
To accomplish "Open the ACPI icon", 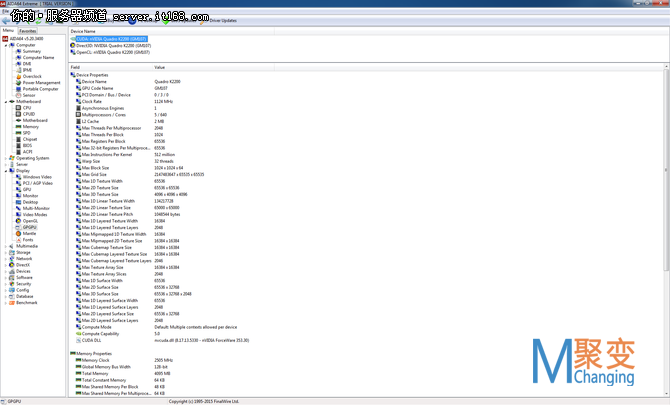I will click(x=18, y=152).
